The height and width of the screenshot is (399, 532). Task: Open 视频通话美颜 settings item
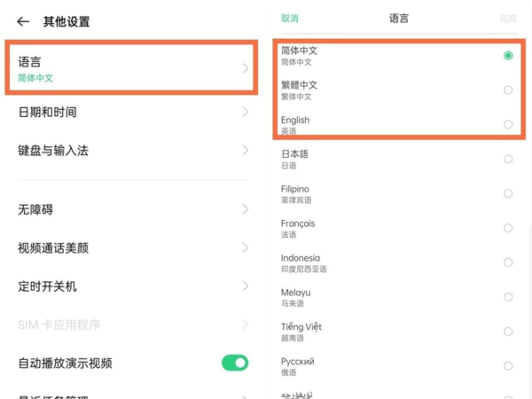133,248
